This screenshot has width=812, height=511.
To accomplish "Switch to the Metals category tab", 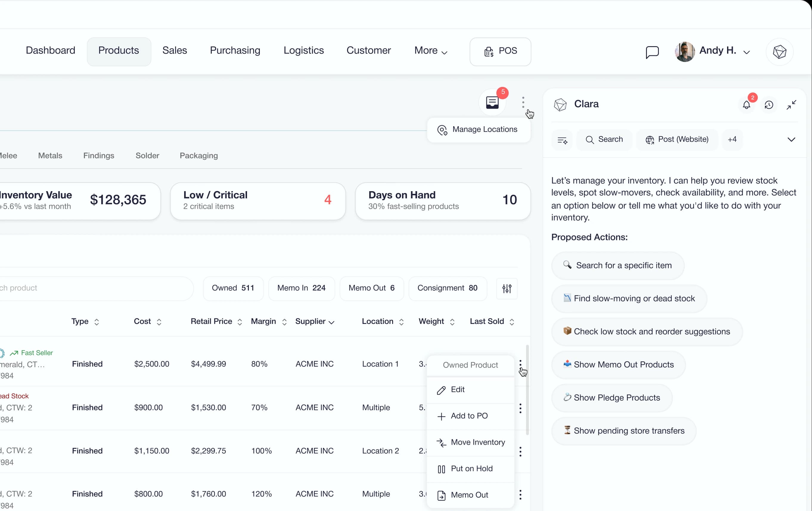I will 50,156.
